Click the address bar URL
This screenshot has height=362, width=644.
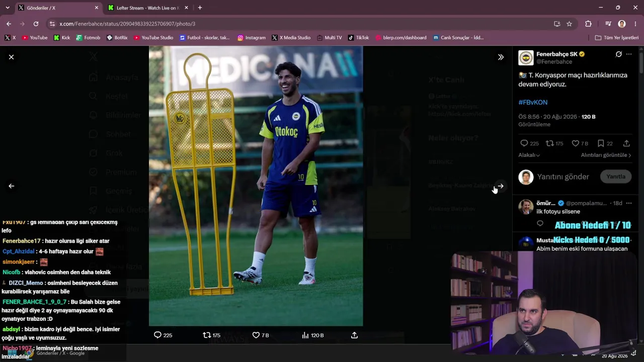coord(127,24)
